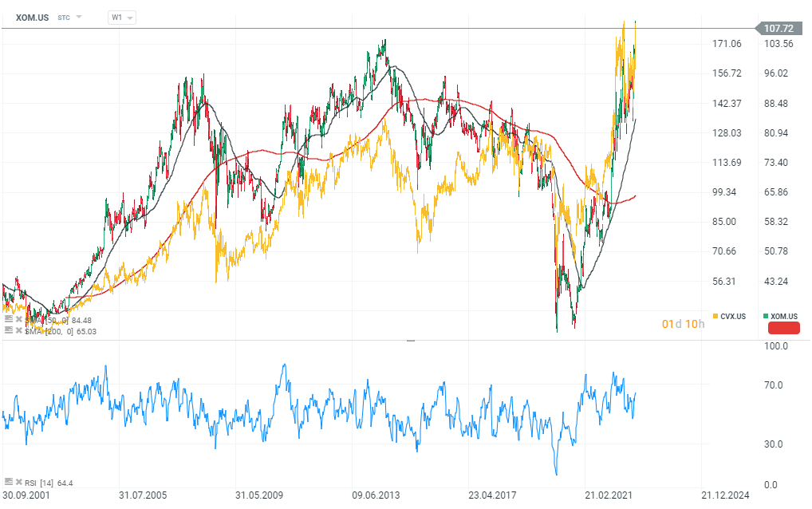Click the 73.40 price axis value
812x509 pixels.
(x=776, y=163)
